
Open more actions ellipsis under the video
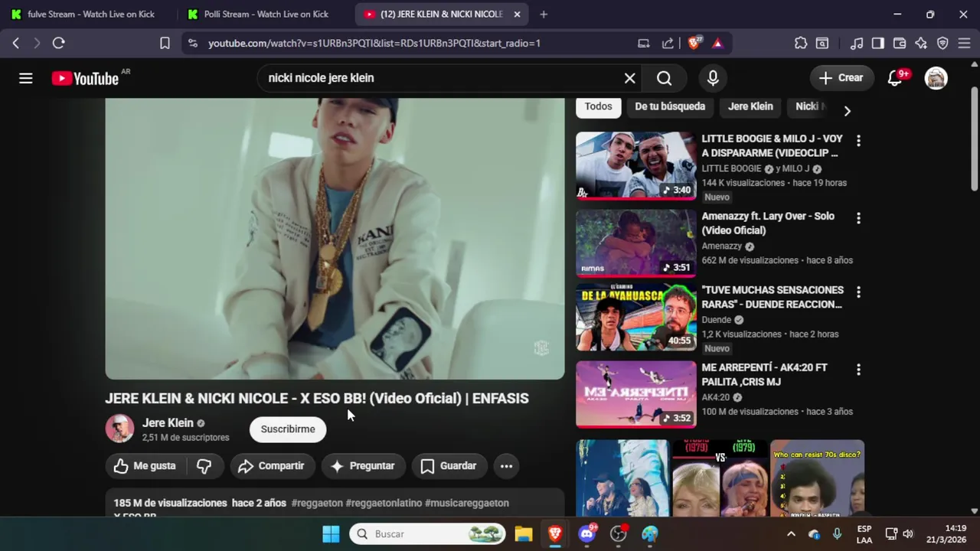506,466
